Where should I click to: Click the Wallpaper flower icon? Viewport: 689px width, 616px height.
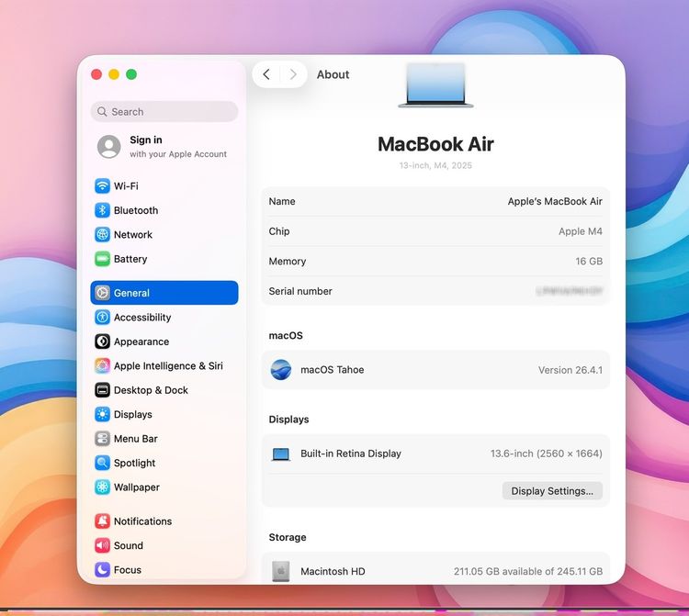[x=102, y=487]
